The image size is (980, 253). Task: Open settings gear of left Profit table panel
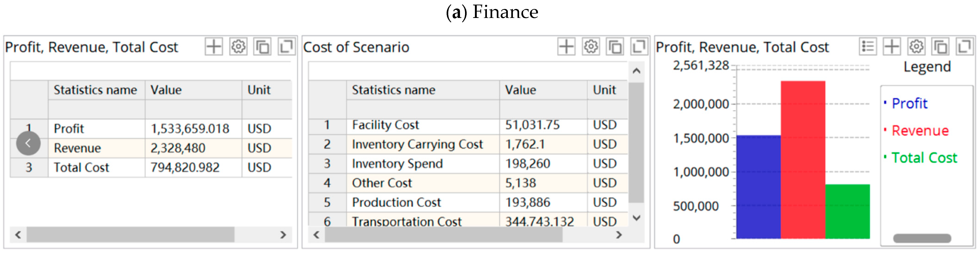238,47
